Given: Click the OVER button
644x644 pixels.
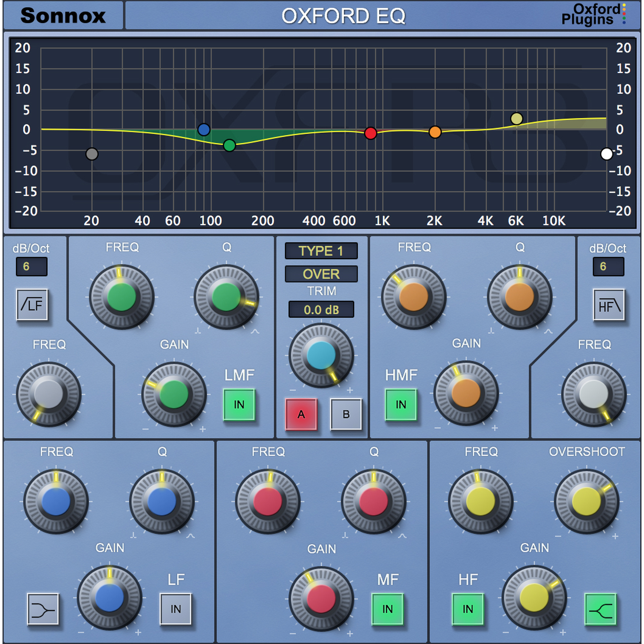Looking at the screenshot, I should point(321,274).
